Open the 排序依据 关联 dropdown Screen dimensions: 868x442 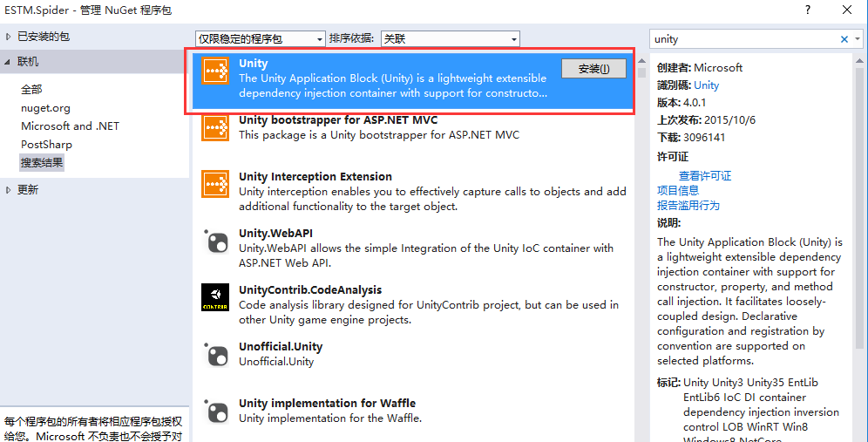click(x=450, y=38)
